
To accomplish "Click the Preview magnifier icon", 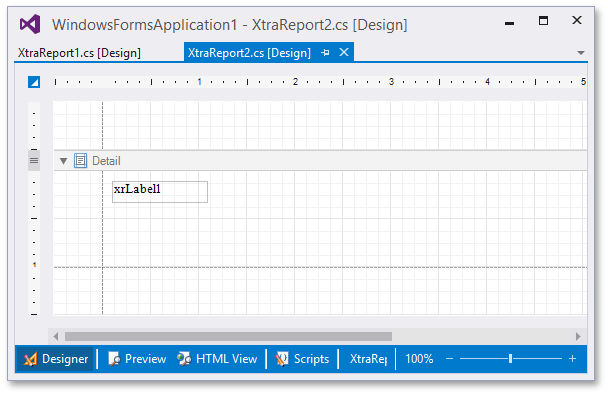I will click(114, 359).
